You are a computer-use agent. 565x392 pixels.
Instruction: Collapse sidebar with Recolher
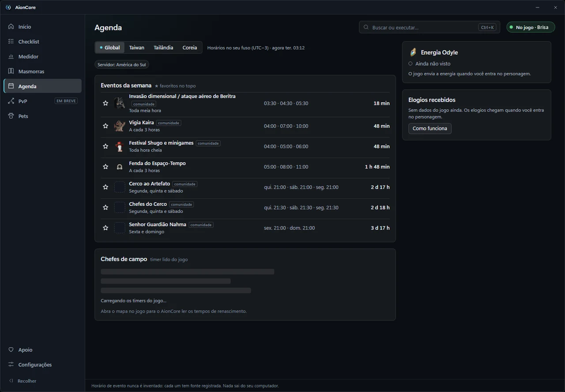coord(42,381)
